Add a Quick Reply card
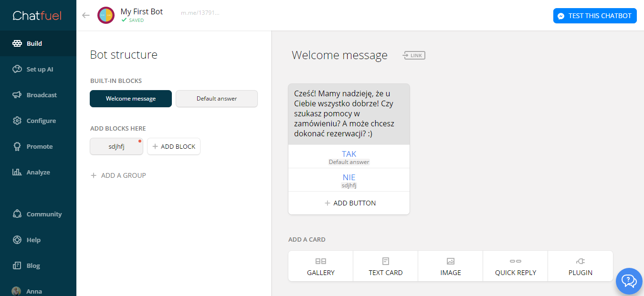The width and height of the screenshot is (644, 296). click(516, 266)
